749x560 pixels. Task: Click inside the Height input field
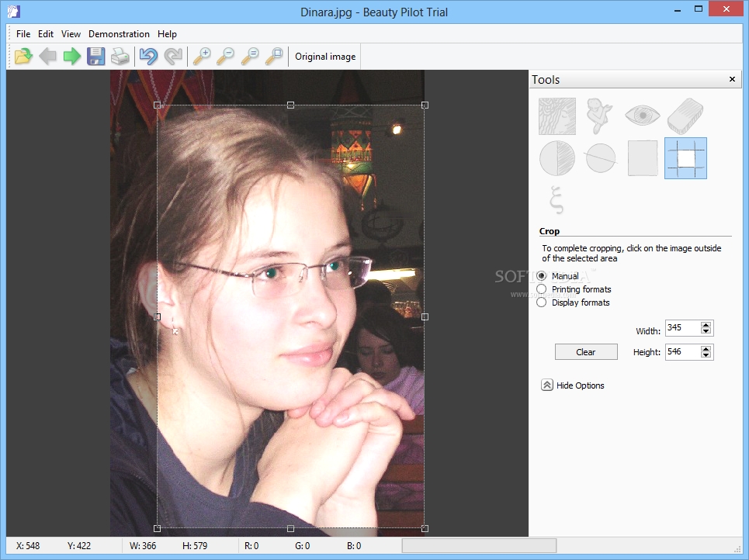[682, 352]
